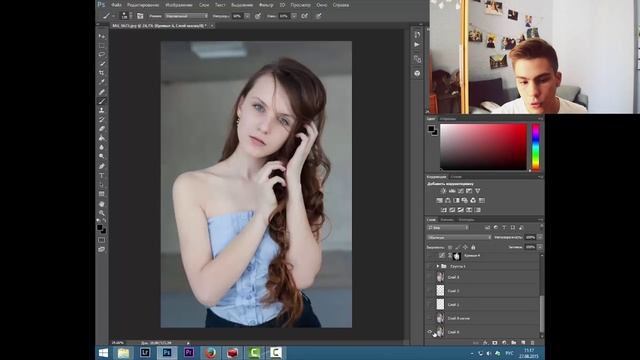The image size is (640, 360).
Task: Switch to the Образцы tab
Action: [448, 119]
